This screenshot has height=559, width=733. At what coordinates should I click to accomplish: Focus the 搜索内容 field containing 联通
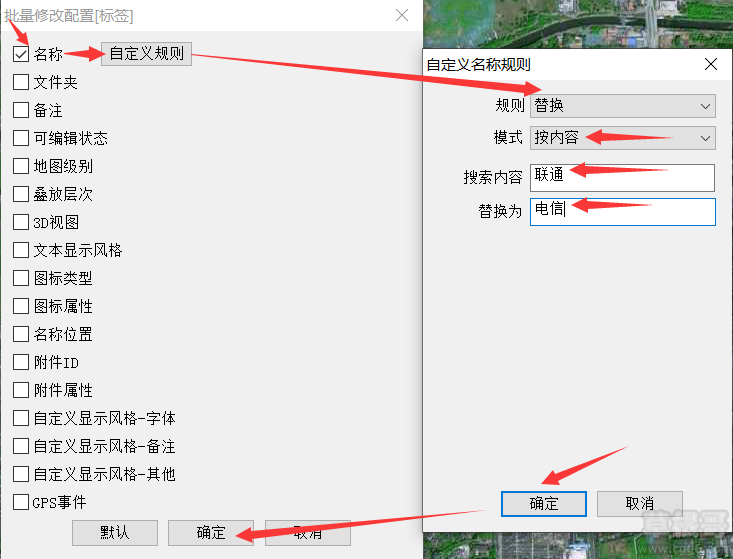click(622, 178)
